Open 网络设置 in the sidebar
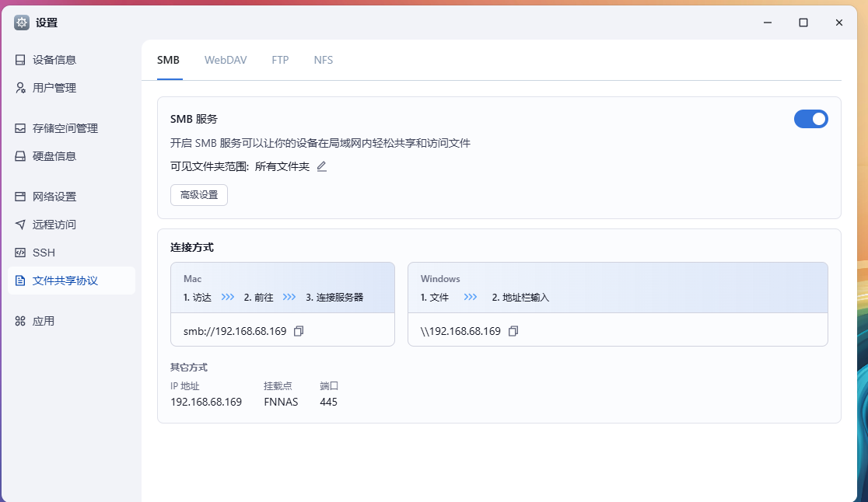Screen dimensions: 868x502 point(54,197)
